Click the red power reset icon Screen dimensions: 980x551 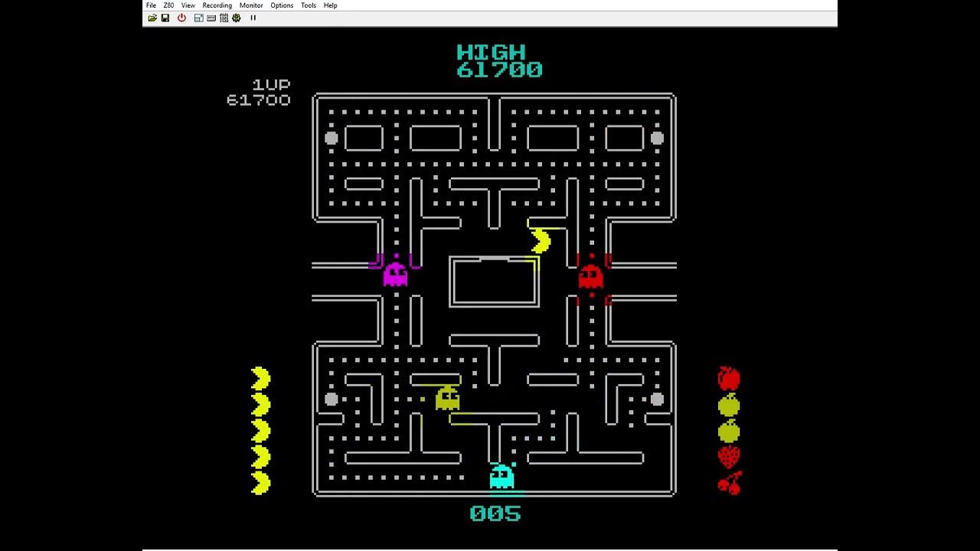pyautogui.click(x=181, y=18)
